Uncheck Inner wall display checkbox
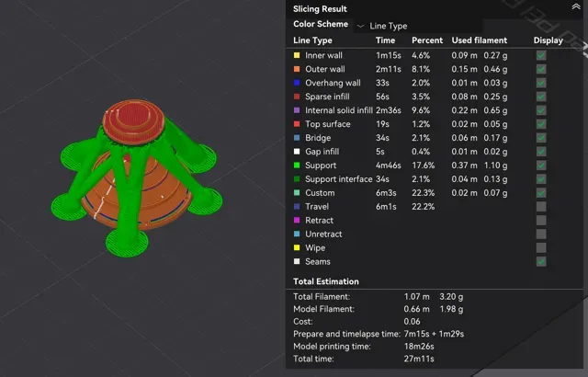 (541, 55)
